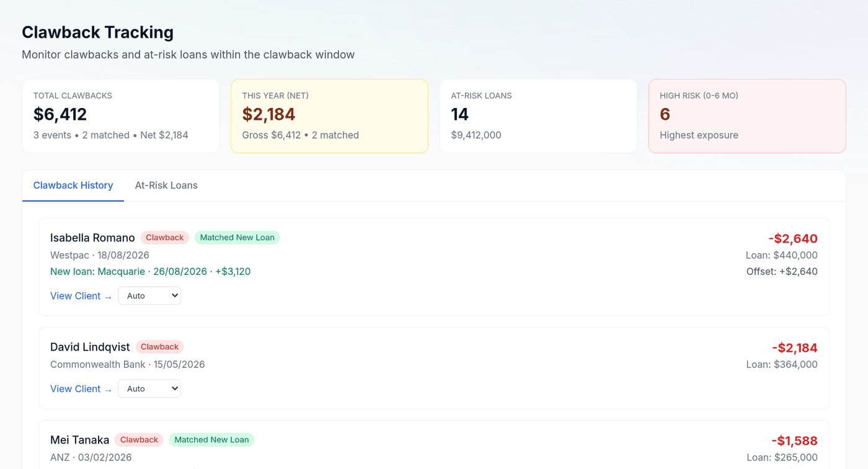Expand the Auto dropdown in David Lindqvist card

pyautogui.click(x=149, y=389)
